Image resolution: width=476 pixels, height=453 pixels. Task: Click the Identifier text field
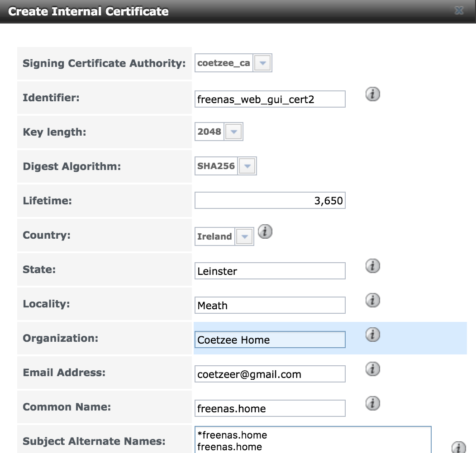pyautogui.click(x=269, y=99)
